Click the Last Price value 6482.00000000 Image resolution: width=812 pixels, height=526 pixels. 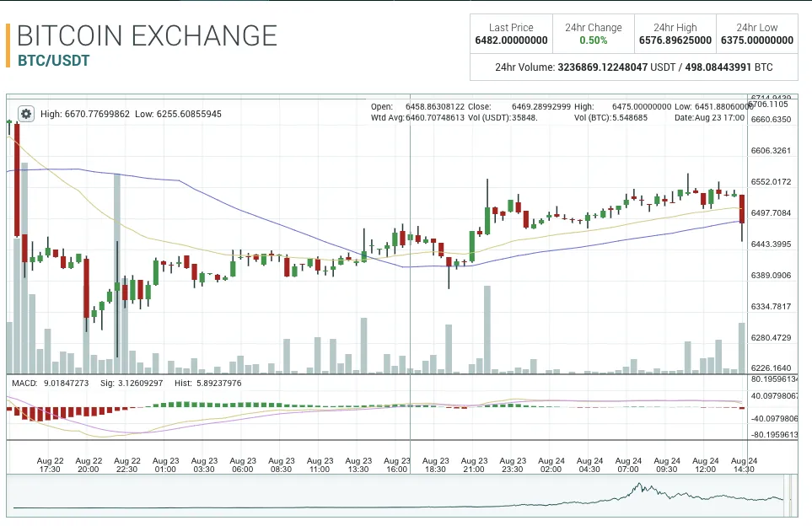(x=511, y=40)
